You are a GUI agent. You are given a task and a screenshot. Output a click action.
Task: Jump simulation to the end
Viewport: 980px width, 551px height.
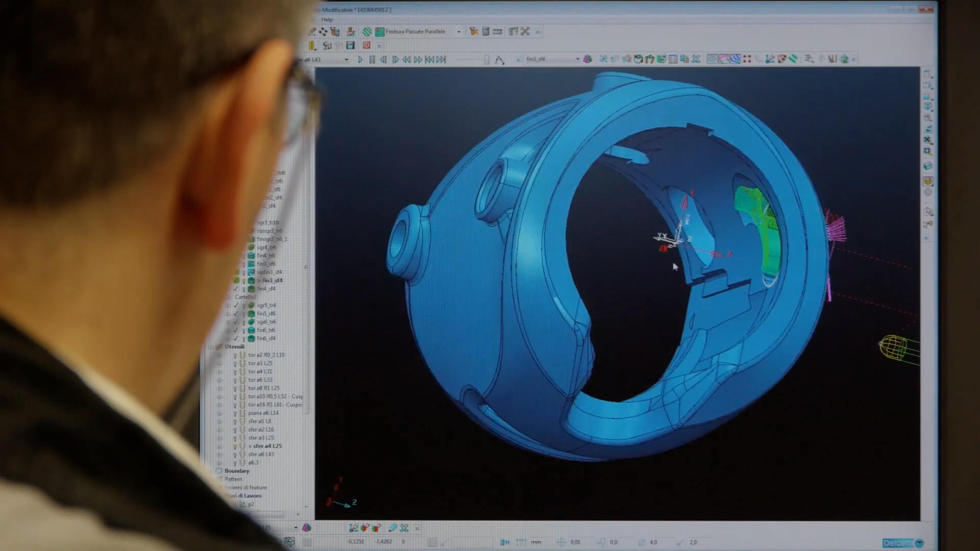tap(442, 60)
